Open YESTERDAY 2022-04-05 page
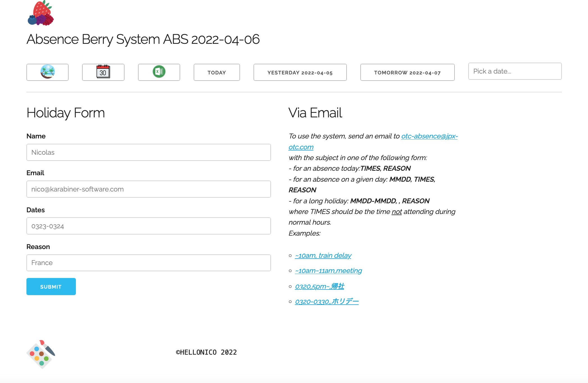Viewport: 588px width, 383px height. coord(300,72)
